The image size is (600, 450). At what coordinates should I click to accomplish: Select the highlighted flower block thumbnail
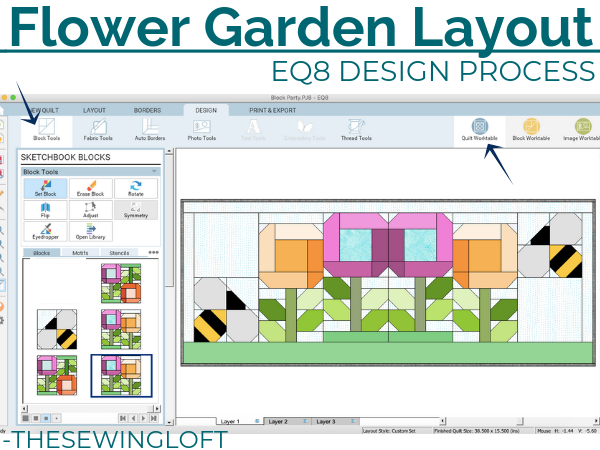121,375
